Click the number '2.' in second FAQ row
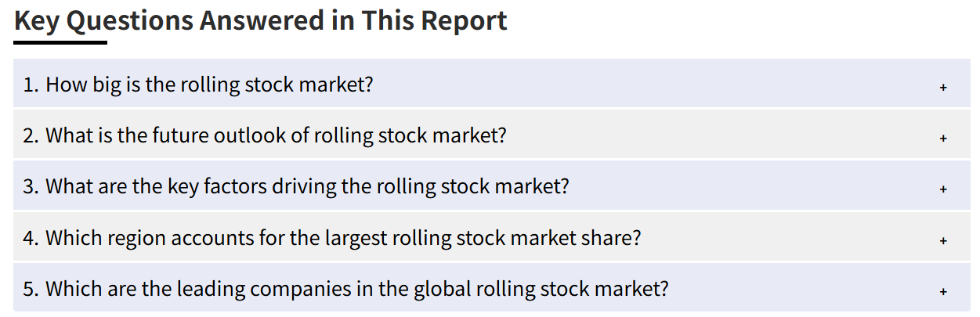980x317 pixels. click(31, 135)
